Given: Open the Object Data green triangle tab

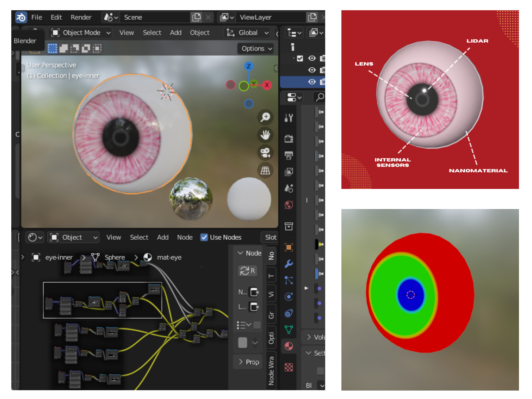Looking at the screenshot, I should (x=289, y=330).
